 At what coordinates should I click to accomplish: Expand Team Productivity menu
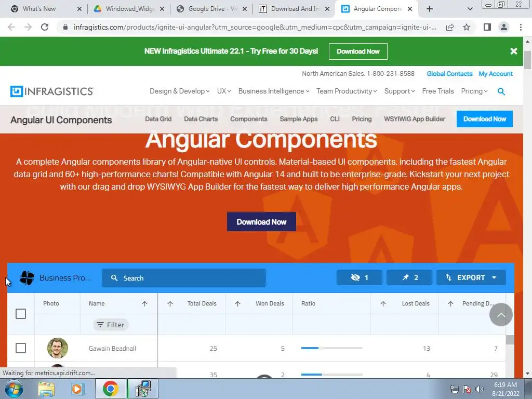click(347, 91)
